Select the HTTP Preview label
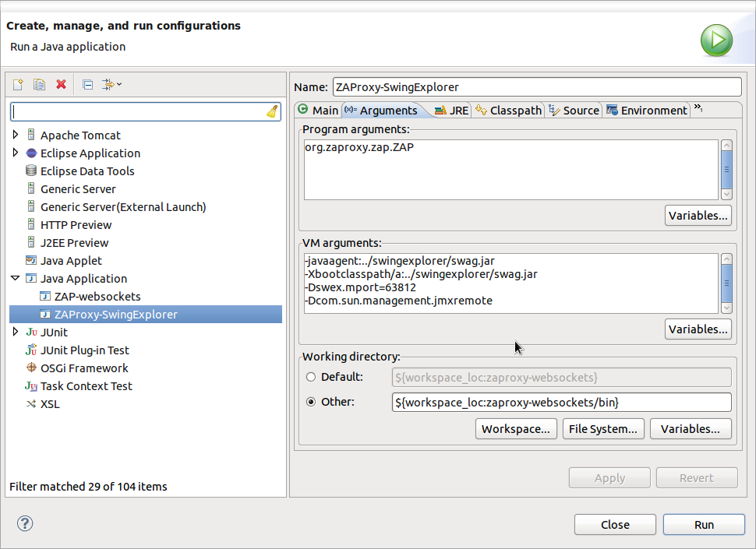The image size is (756, 549). click(x=76, y=224)
